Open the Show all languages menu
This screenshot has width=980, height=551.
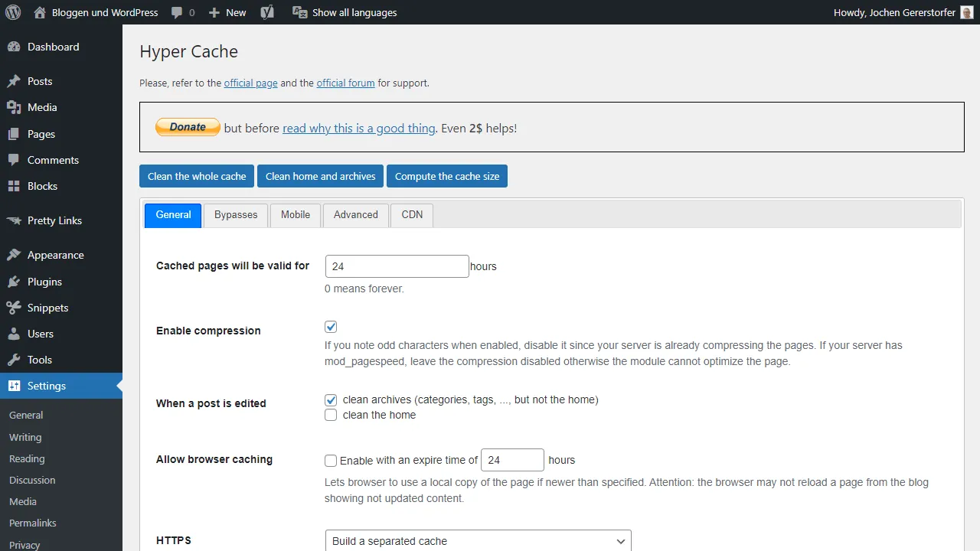[345, 12]
